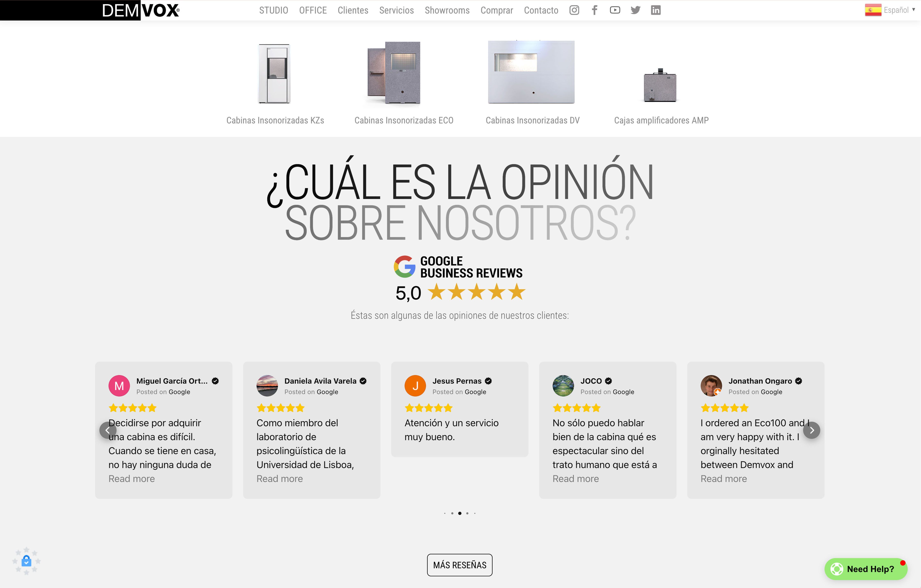Open the STUDIO menu item

273,10
